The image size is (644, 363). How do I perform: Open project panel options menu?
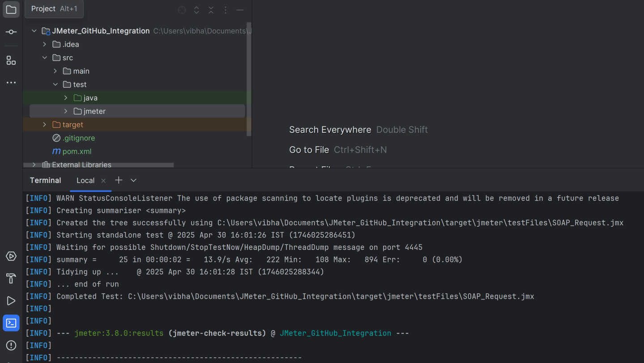click(x=226, y=10)
